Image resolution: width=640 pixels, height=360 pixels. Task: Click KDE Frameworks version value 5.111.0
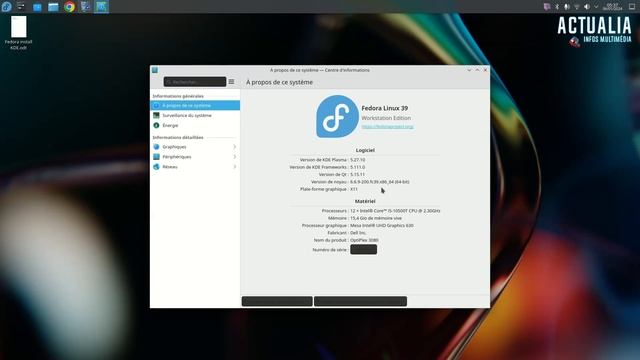click(358, 167)
